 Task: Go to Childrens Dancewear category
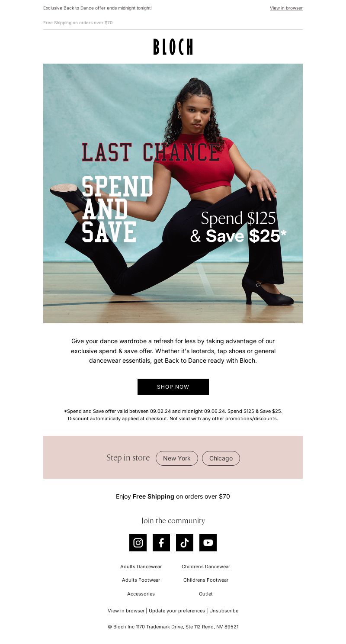tap(206, 567)
